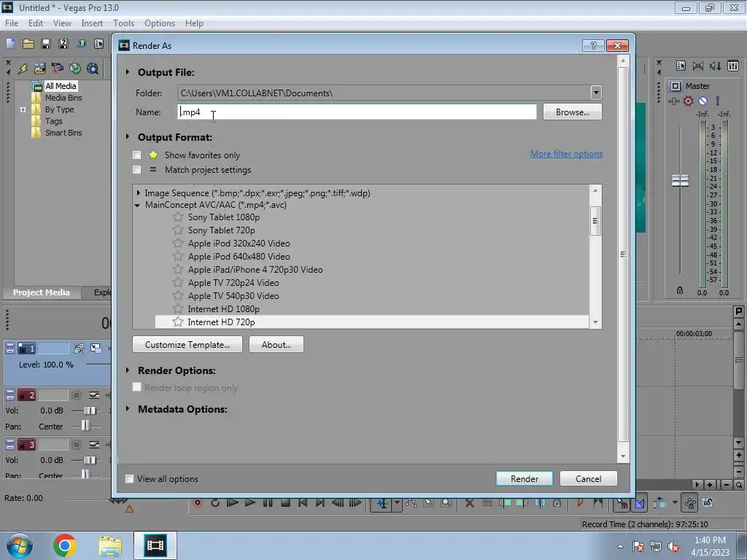
Task: Open the Insert menu
Action: click(91, 23)
